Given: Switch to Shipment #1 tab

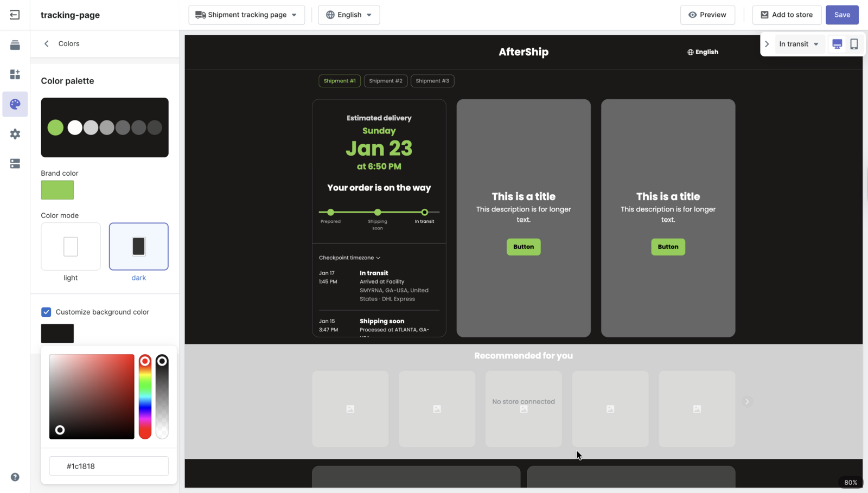Looking at the screenshot, I should pyautogui.click(x=340, y=81).
